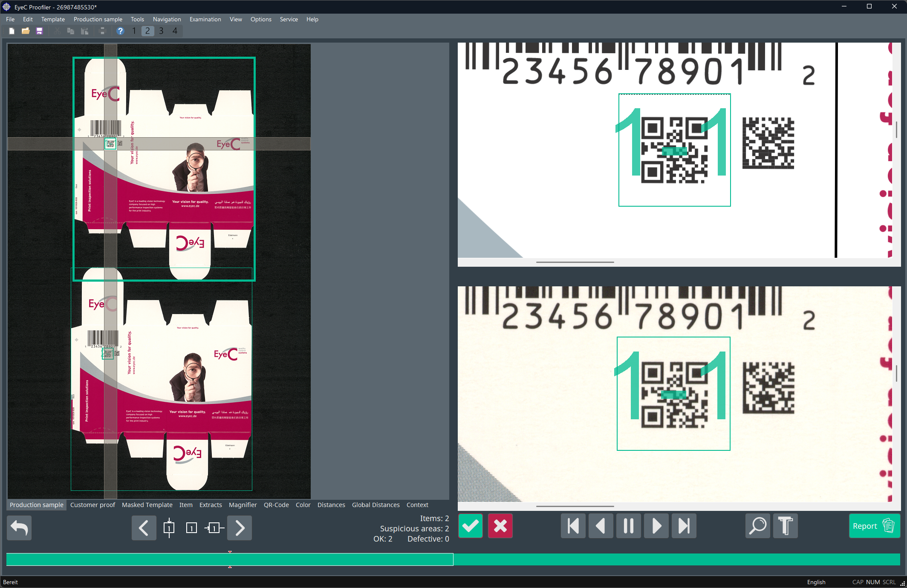Switch to the Distances tab

[x=331, y=505]
